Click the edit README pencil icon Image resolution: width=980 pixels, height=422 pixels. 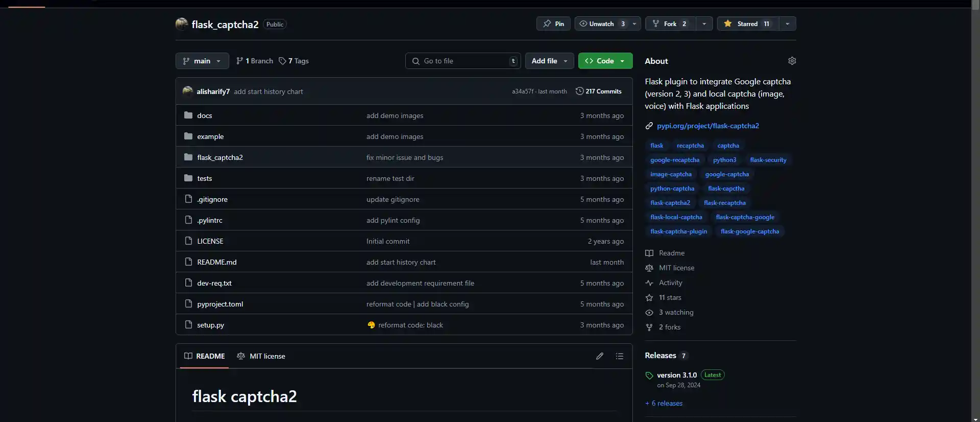[x=600, y=356]
